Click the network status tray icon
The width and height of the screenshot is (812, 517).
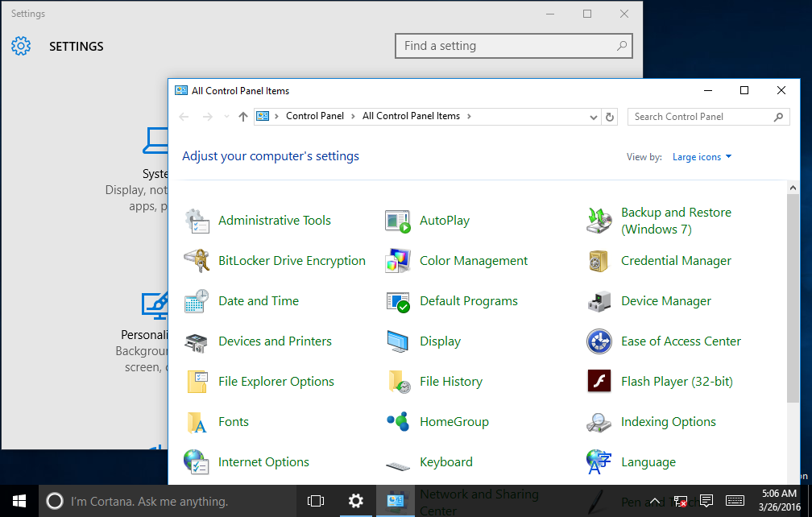pos(681,501)
